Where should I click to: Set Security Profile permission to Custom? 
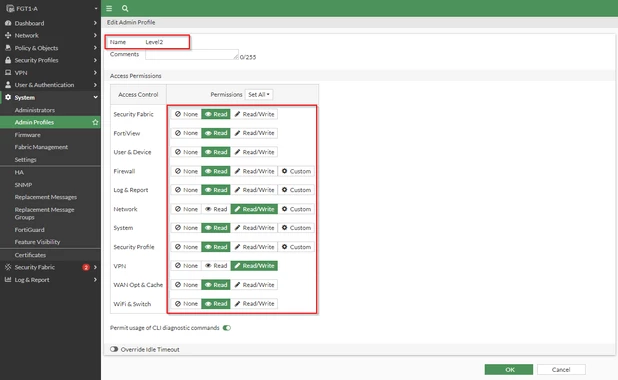[x=296, y=247]
